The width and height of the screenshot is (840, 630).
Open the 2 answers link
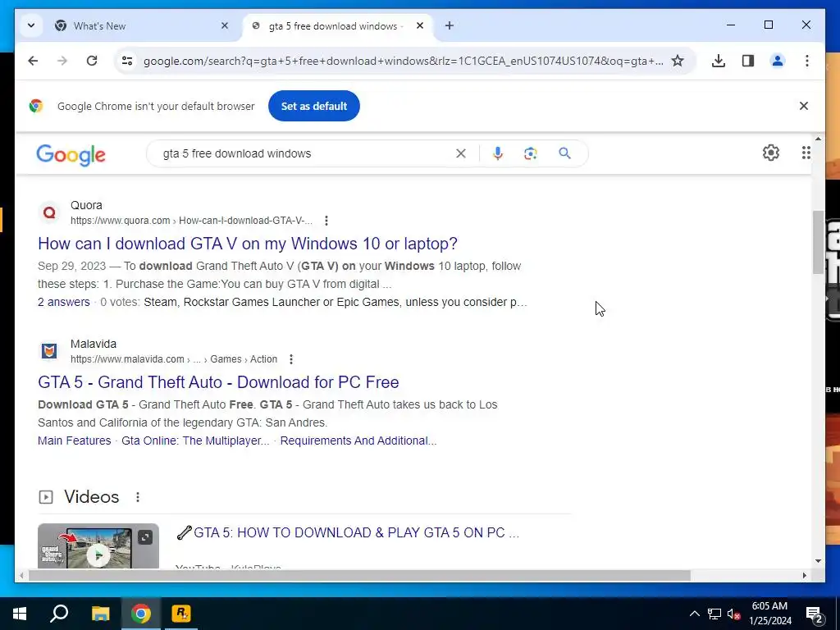(64, 302)
